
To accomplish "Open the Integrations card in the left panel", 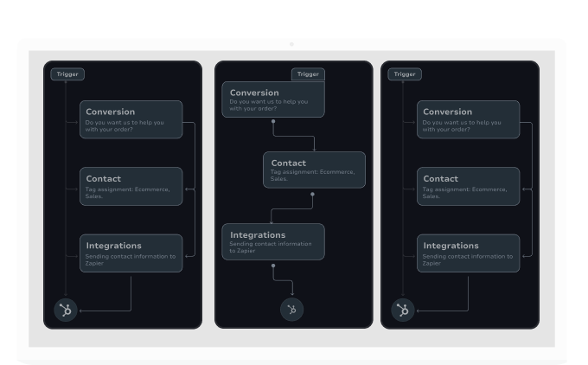I will click(131, 253).
